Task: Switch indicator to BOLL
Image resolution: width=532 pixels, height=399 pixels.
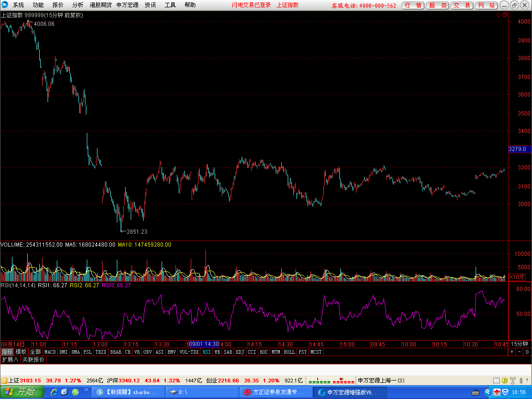Action: [290, 352]
